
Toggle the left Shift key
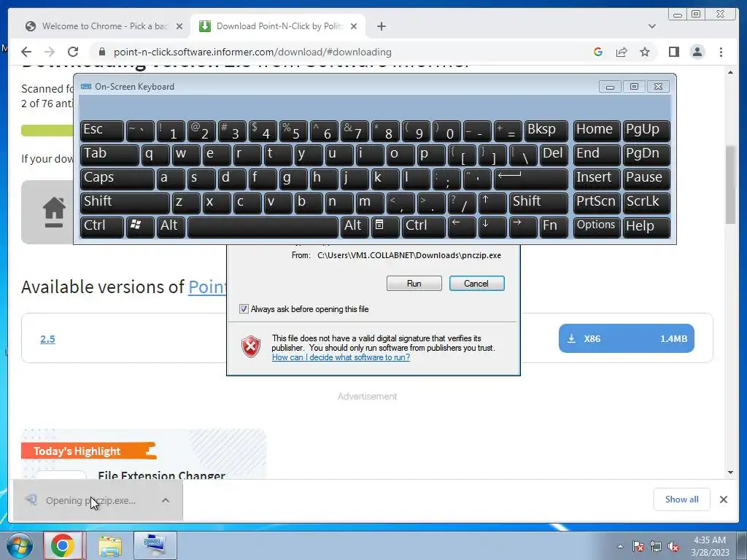125,203
